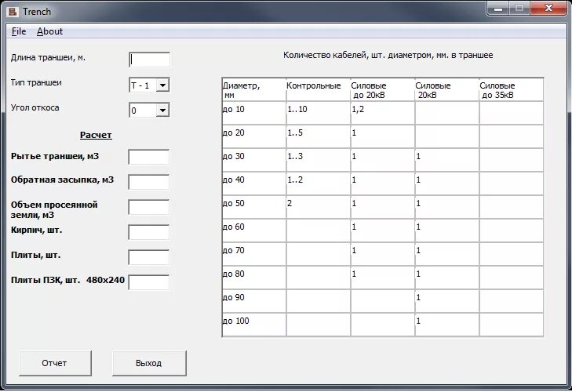572x392 pixels.
Task: Click the Кирпич result field
Action: [149, 232]
